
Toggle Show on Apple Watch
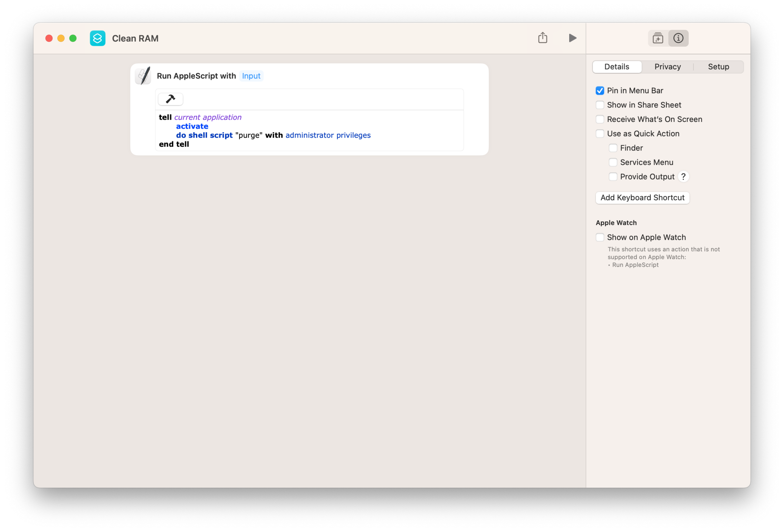(x=600, y=237)
